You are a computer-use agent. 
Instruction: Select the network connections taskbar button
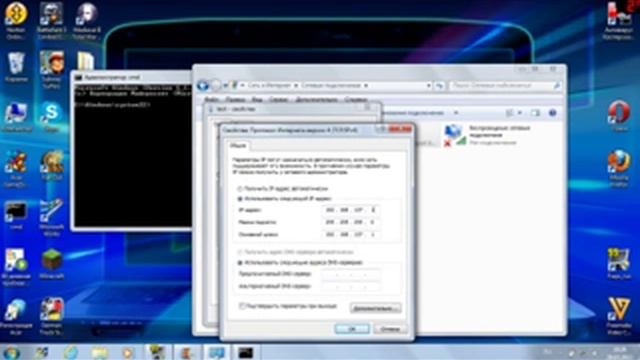(x=216, y=352)
